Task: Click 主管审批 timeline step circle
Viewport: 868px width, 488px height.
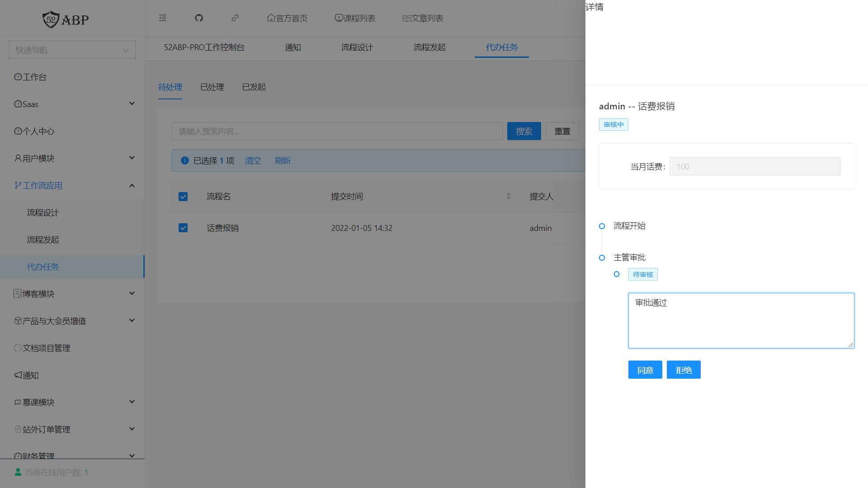Action: click(x=602, y=258)
